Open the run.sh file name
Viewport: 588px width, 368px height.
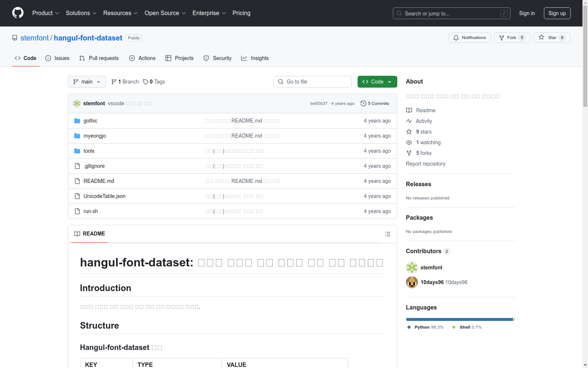(x=90, y=211)
